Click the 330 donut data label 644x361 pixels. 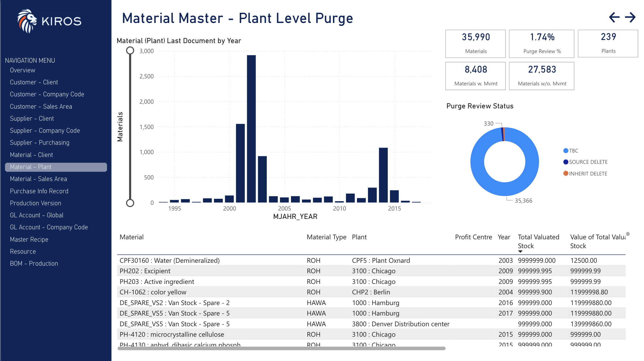point(488,124)
